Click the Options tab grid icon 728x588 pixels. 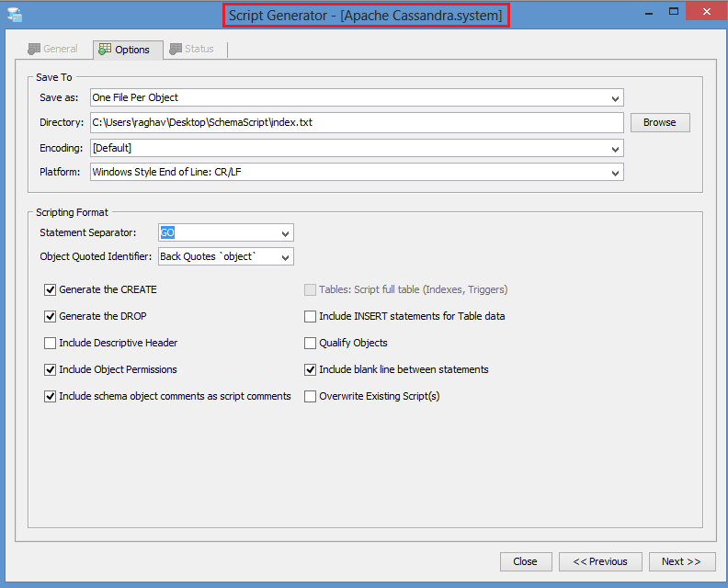pos(105,50)
